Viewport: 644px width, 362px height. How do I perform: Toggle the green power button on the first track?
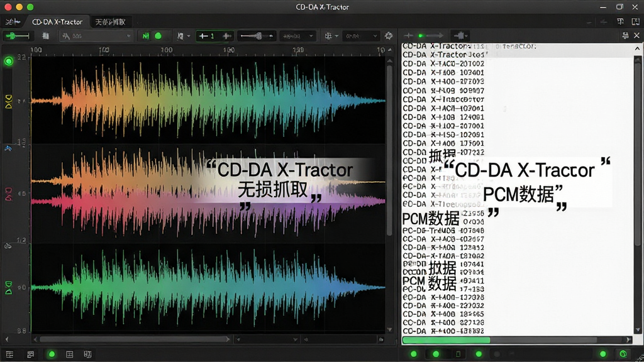tap(9, 62)
